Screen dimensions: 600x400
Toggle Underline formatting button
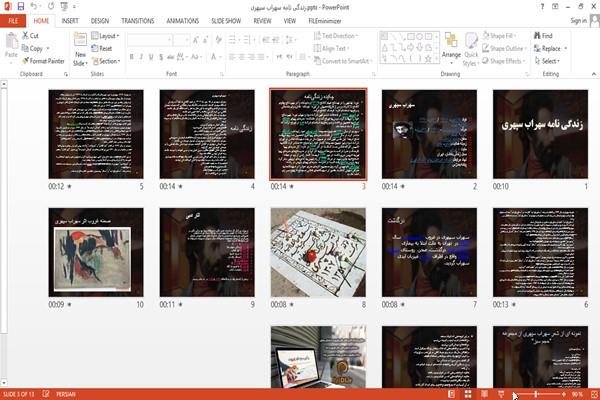(x=151, y=57)
